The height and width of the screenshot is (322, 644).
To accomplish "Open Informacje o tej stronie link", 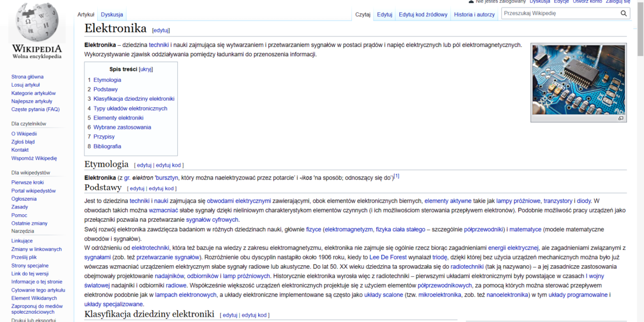I will 37,282.
